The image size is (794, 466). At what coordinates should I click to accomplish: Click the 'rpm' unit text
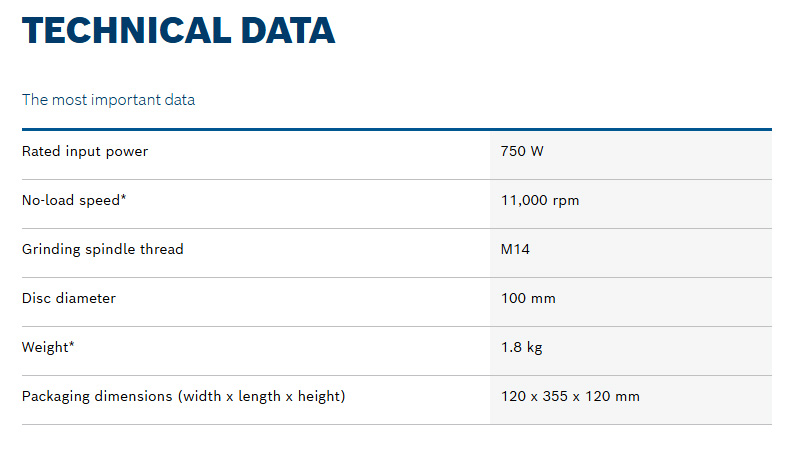click(x=566, y=201)
